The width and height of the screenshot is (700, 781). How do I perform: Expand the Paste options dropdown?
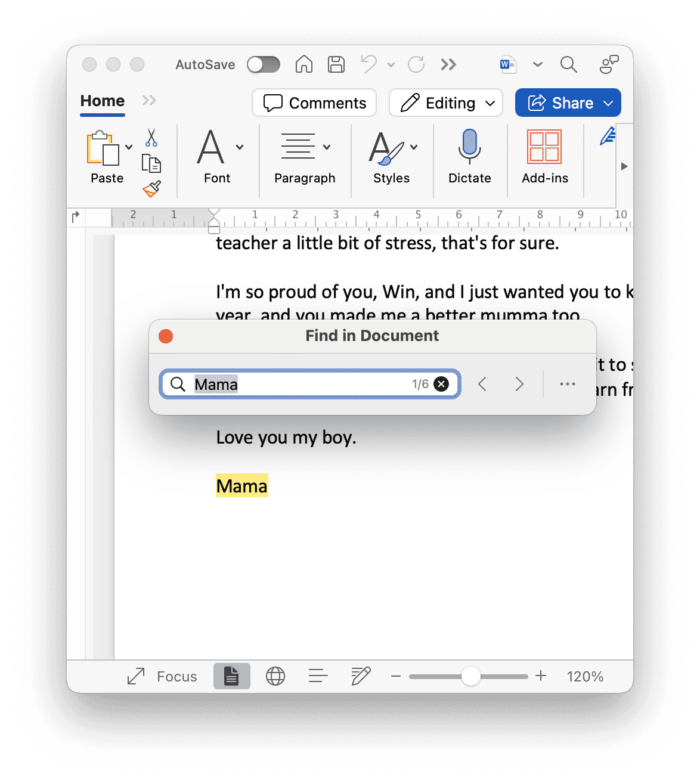pyautogui.click(x=129, y=146)
